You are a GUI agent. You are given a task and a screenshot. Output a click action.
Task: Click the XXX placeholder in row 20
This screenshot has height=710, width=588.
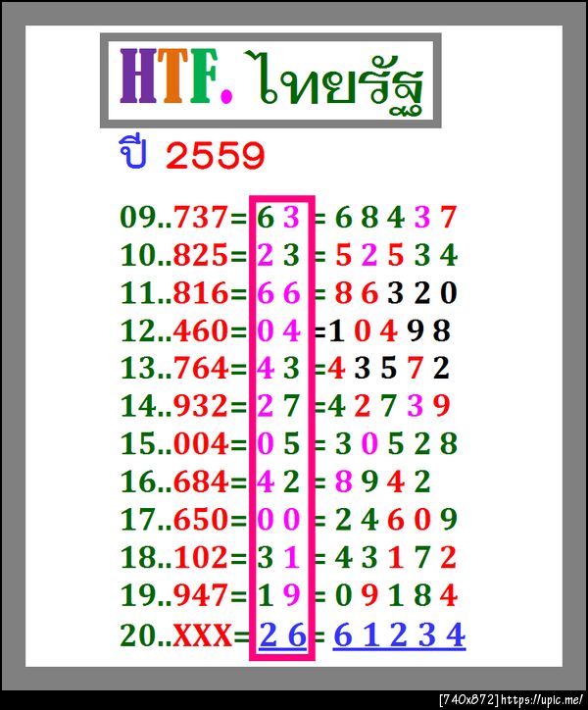click(203, 634)
